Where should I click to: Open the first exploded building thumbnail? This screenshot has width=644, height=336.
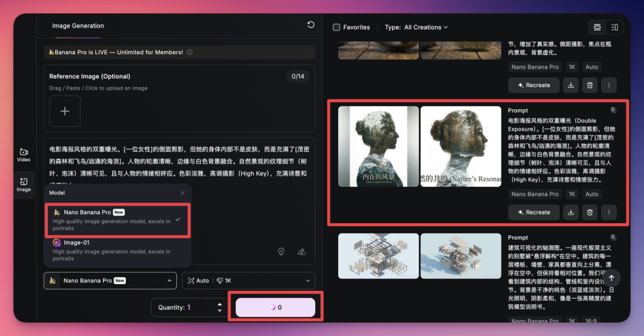tap(378, 256)
